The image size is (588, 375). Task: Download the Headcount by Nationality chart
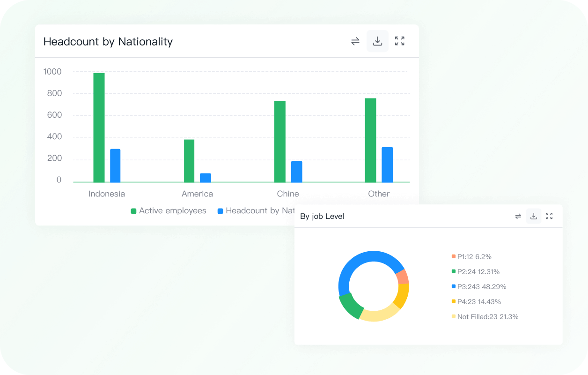[377, 41]
